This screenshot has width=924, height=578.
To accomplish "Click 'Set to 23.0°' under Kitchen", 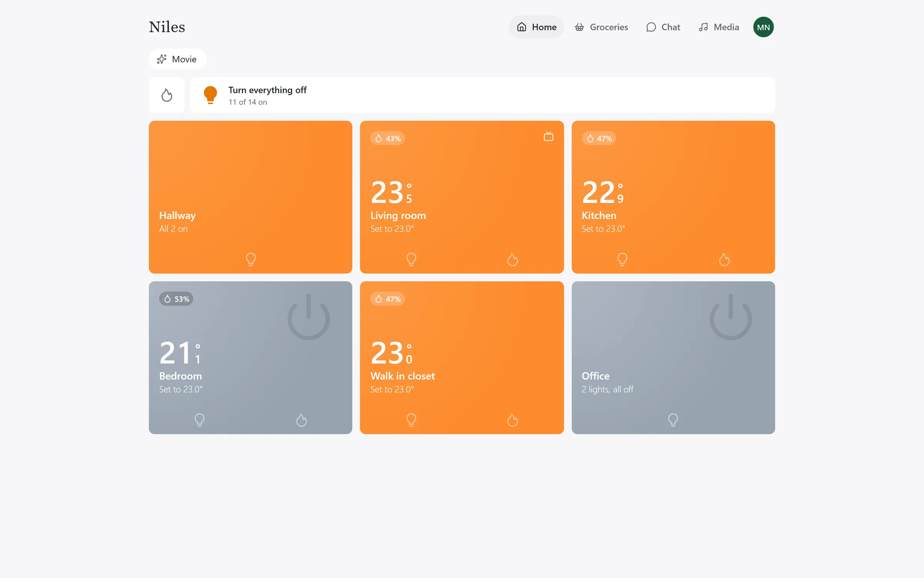I will [603, 229].
